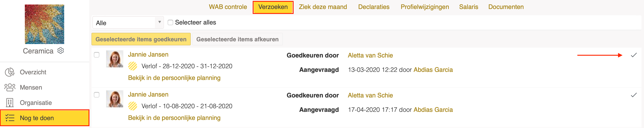Click striped leave icon for 10-08-2020 request
The height and width of the screenshot is (128, 644).
coord(133,106)
